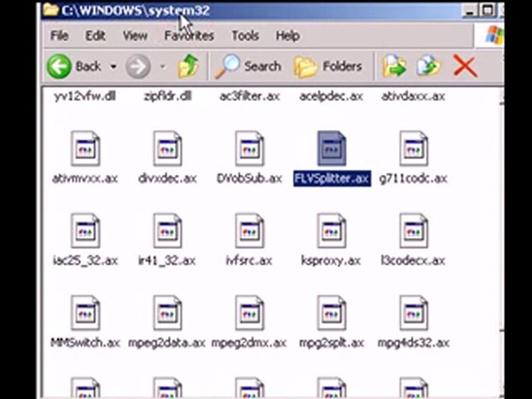532x399 pixels.
Task: Go up one folder level
Action: pyautogui.click(x=188, y=66)
